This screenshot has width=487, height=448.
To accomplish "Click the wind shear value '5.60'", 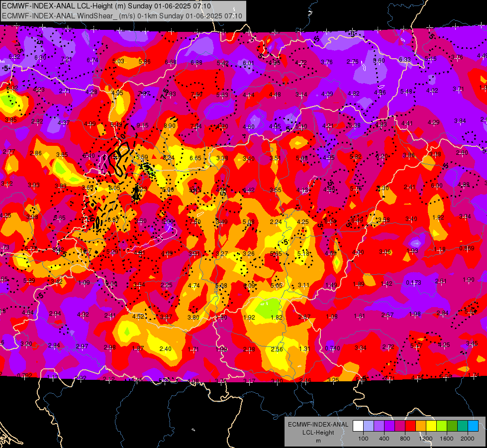I will [x=379, y=61].
